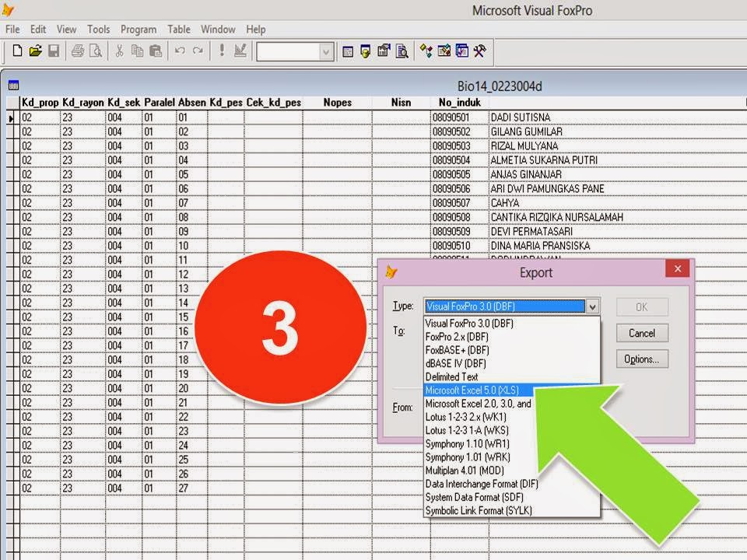Click the Undo arrow on the toolbar
This screenshot has height=560, width=747.
pyautogui.click(x=180, y=51)
